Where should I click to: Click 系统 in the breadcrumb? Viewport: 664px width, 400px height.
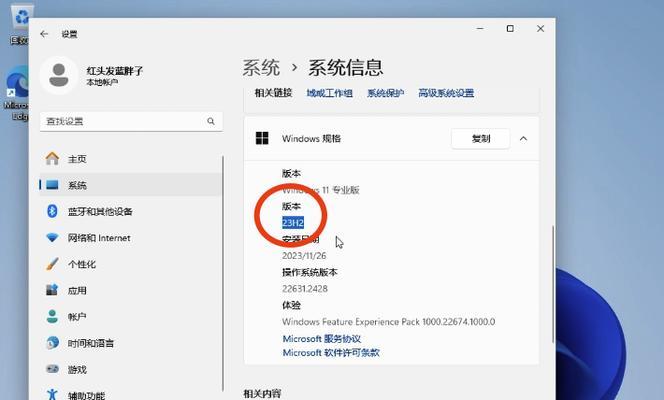tap(261, 68)
